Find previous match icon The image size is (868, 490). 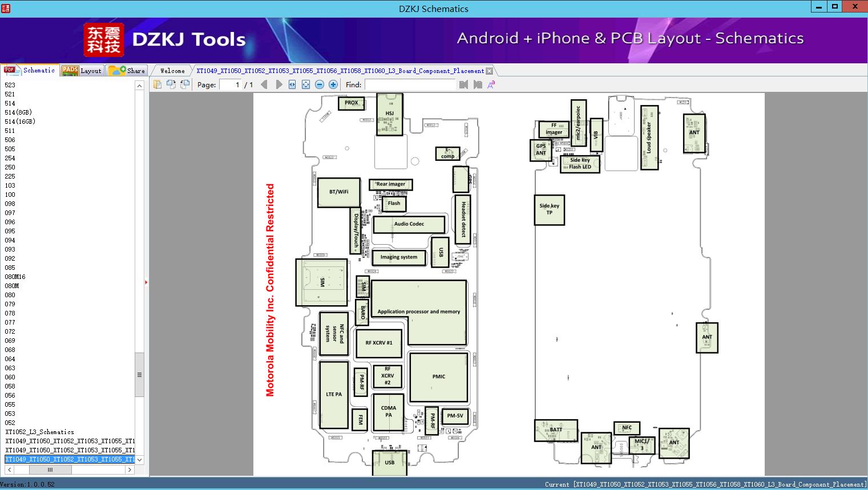pyautogui.click(x=463, y=84)
